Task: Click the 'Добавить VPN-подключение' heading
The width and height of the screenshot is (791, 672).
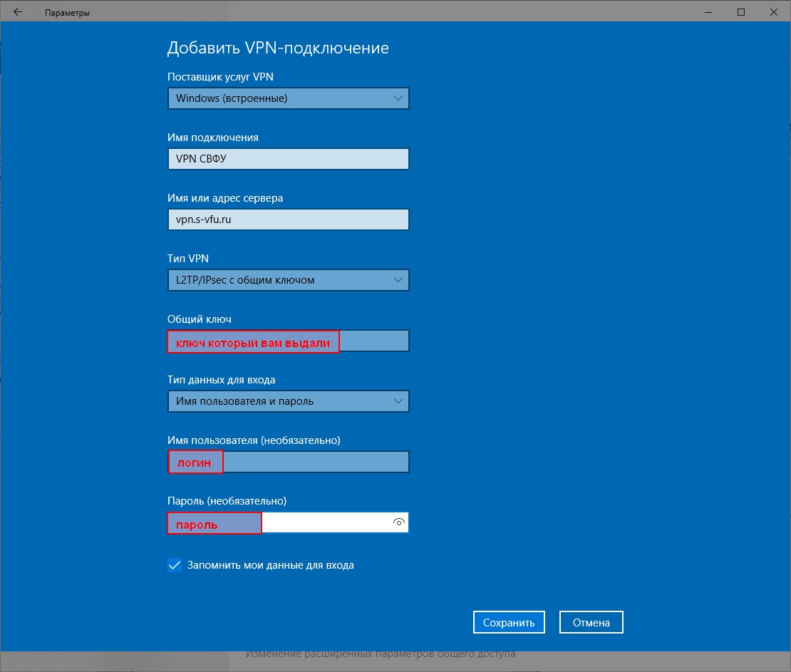Action: (x=278, y=48)
